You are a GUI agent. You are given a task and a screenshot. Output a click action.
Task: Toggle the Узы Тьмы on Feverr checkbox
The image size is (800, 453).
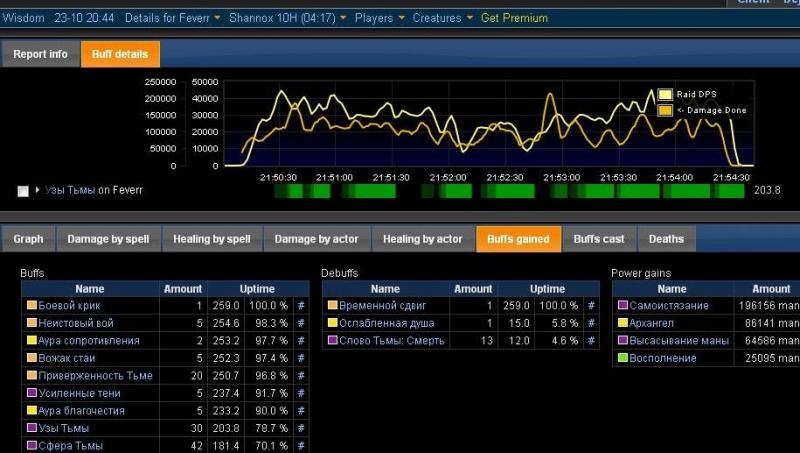(23, 191)
